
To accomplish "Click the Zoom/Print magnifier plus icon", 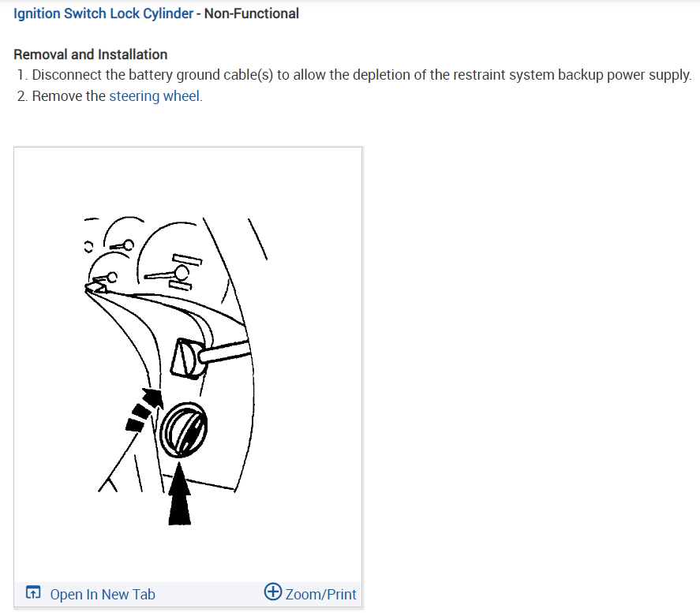I will [273, 592].
